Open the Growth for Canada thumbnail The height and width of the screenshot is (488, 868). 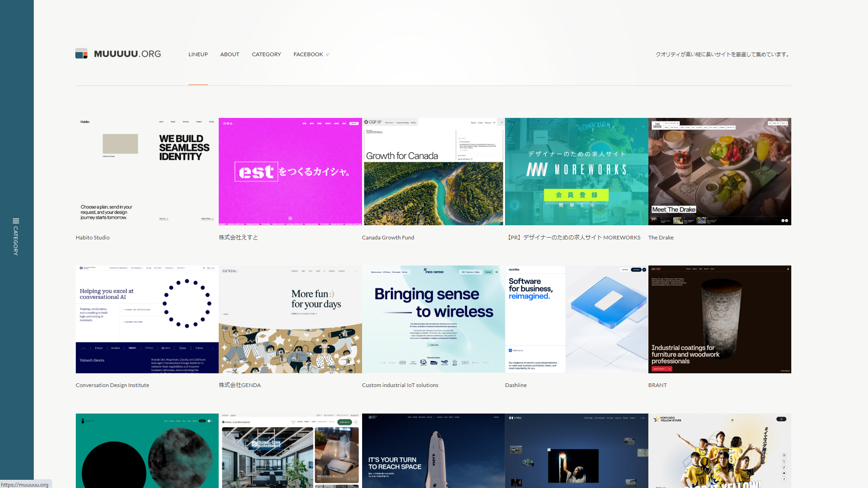coord(433,171)
